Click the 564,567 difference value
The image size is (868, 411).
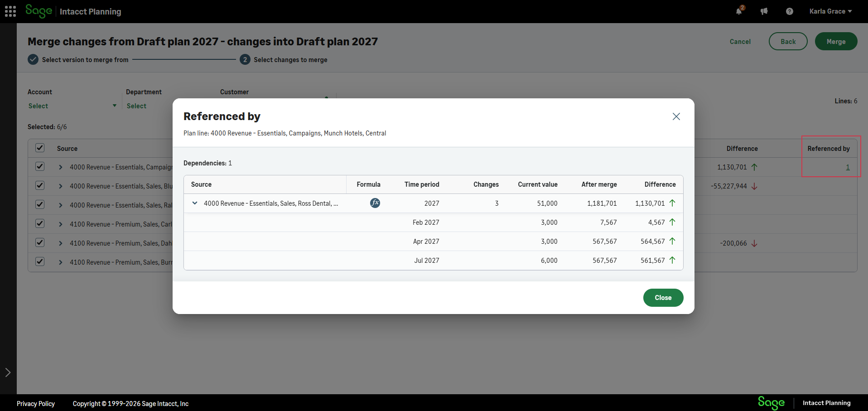(653, 242)
